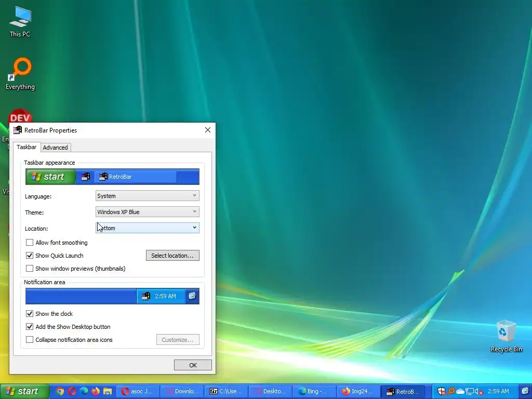This screenshot has width=532, height=399.
Task: Switch to the Edge 'Bing' taskbar window
Action: 314,391
